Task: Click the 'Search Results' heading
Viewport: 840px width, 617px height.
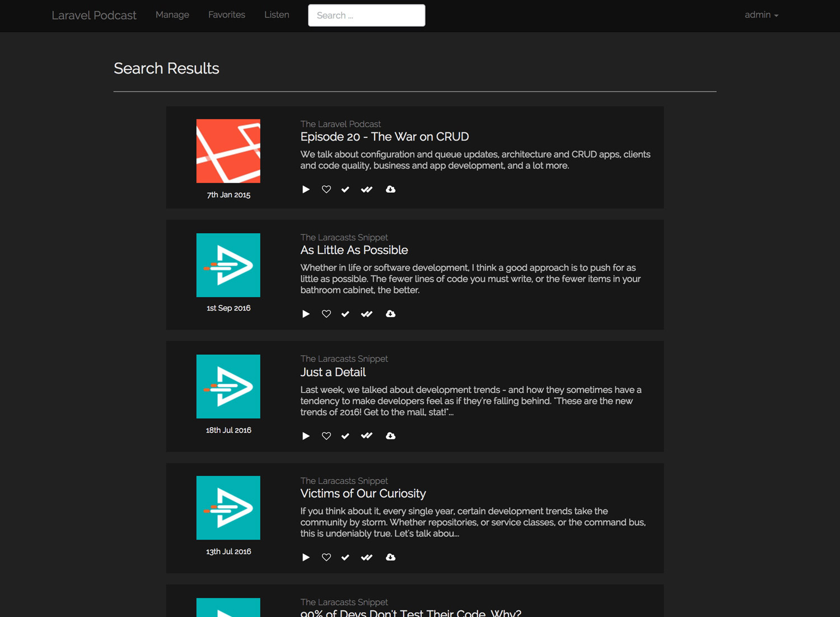Action: 166,68
